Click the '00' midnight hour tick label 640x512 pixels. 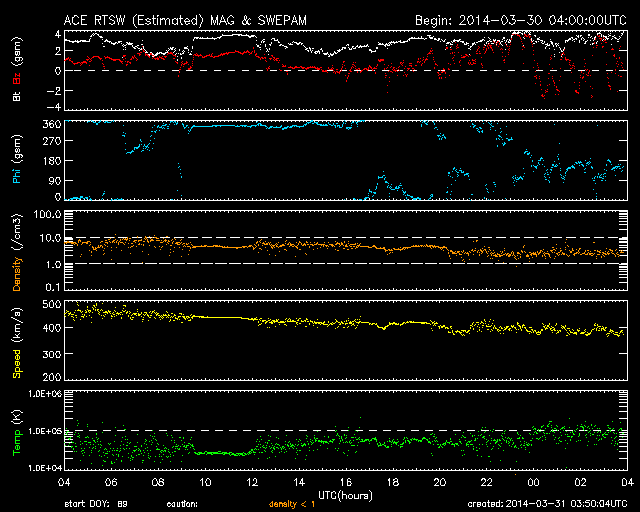[x=533, y=482]
